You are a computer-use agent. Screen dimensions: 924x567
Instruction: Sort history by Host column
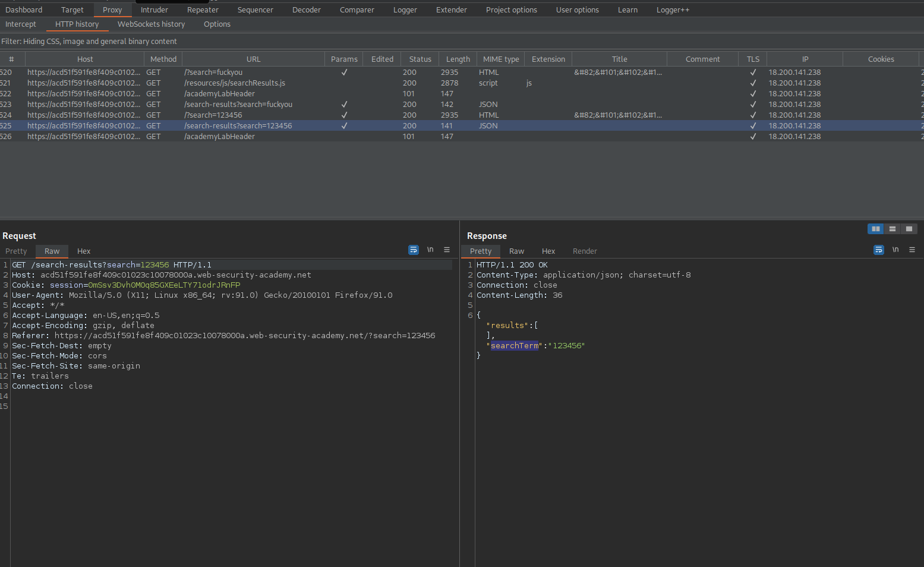point(85,59)
